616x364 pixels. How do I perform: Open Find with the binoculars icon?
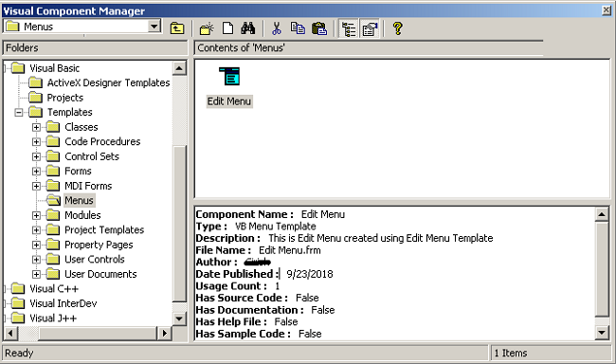248,28
